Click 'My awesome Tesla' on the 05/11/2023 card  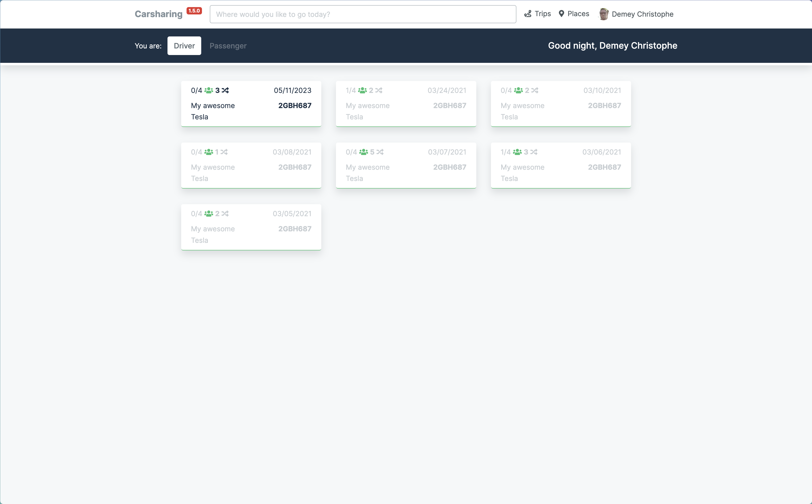click(x=213, y=111)
